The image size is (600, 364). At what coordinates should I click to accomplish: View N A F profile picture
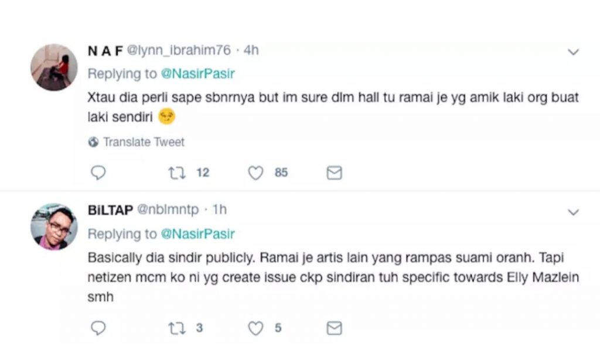(54, 67)
